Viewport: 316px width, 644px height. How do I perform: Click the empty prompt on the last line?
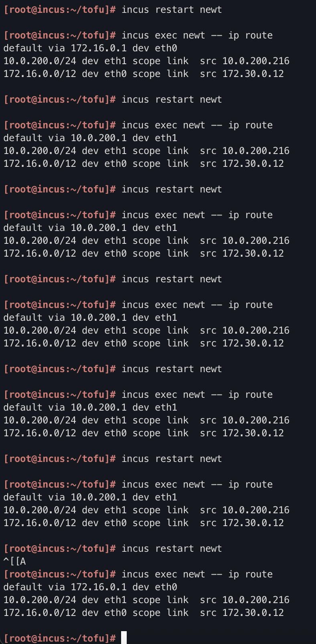[x=60, y=638]
